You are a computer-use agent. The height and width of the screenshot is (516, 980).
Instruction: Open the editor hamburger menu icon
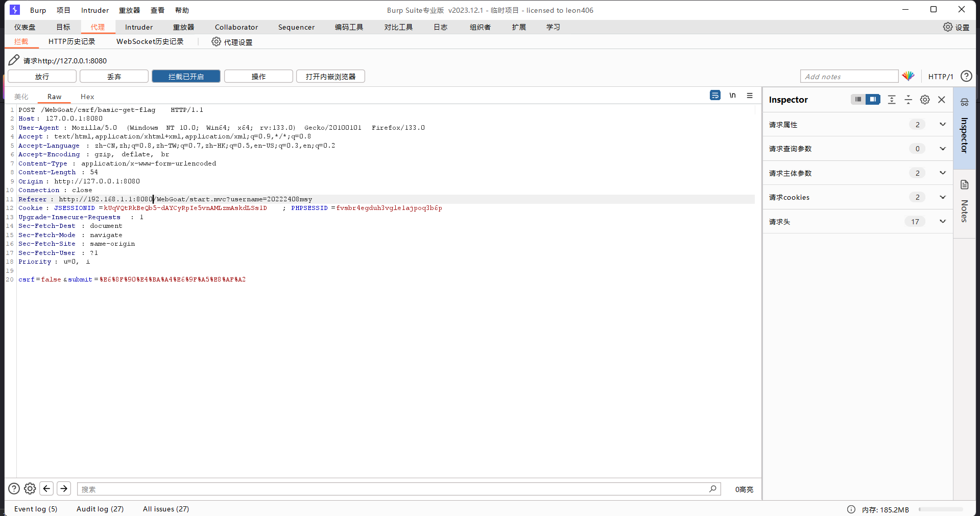click(x=750, y=96)
